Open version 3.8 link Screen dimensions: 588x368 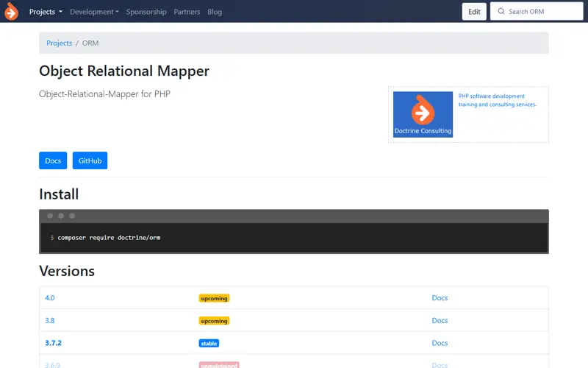pyautogui.click(x=49, y=320)
